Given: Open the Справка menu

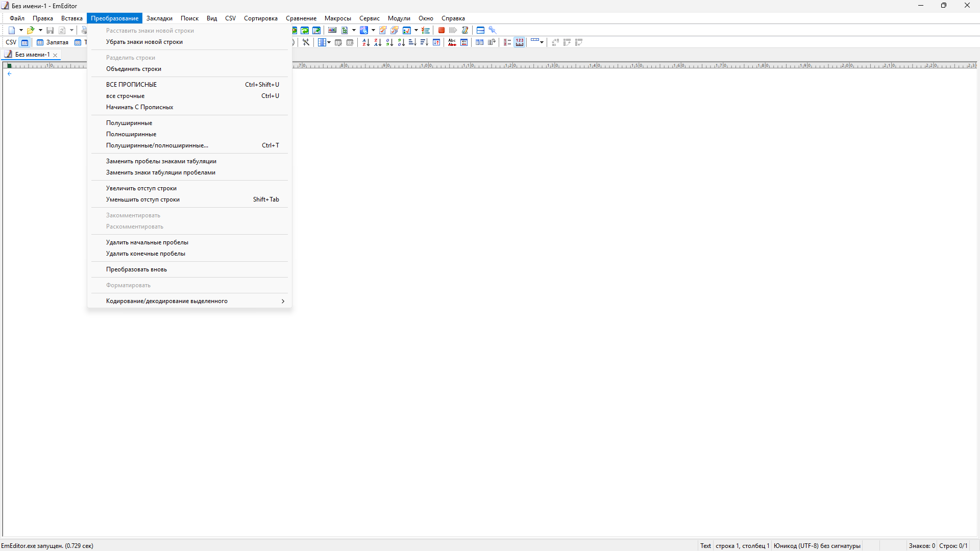Looking at the screenshot, I should click(x=453, y=18).
